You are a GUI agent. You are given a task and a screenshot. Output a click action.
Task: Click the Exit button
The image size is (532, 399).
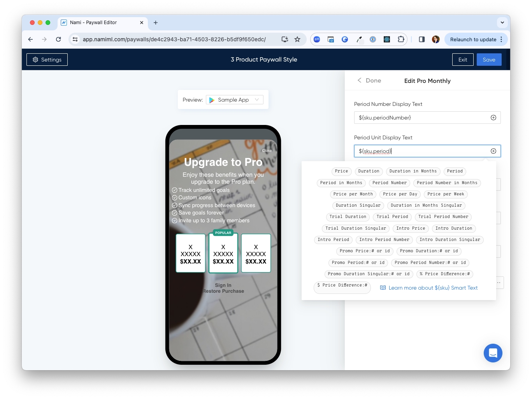[463, 60]
